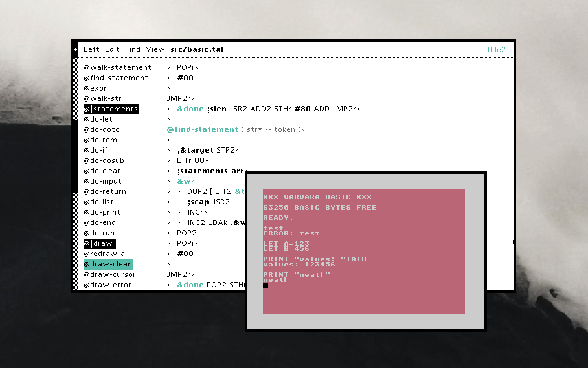Click the black text cursor block in BASIC

click(x=266, y=285)
